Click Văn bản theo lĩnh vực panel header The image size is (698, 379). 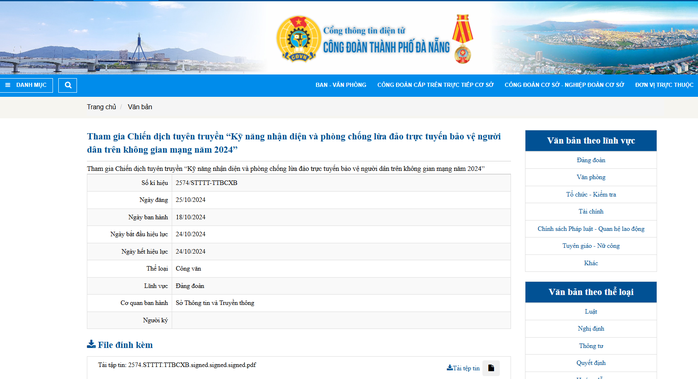(x=591, y=141)
